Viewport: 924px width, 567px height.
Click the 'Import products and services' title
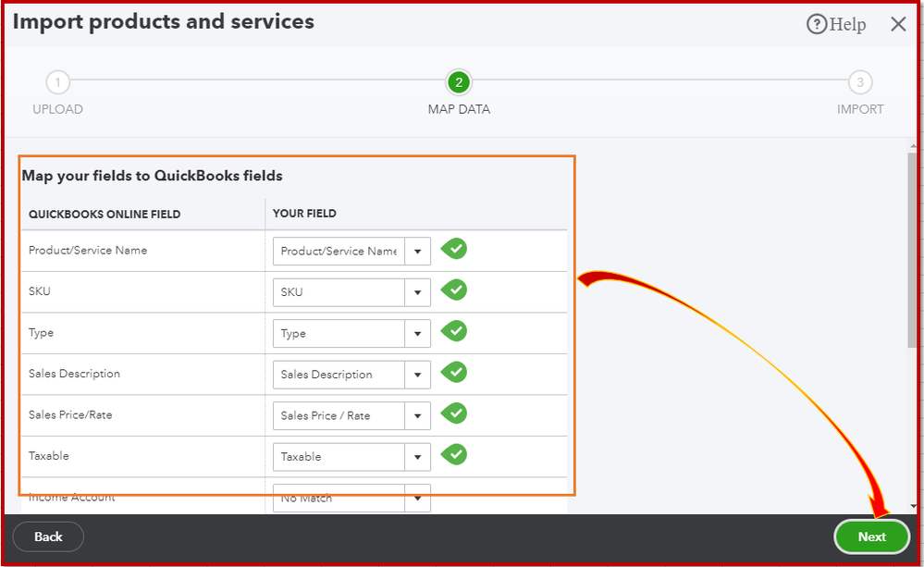click(163, 22)
